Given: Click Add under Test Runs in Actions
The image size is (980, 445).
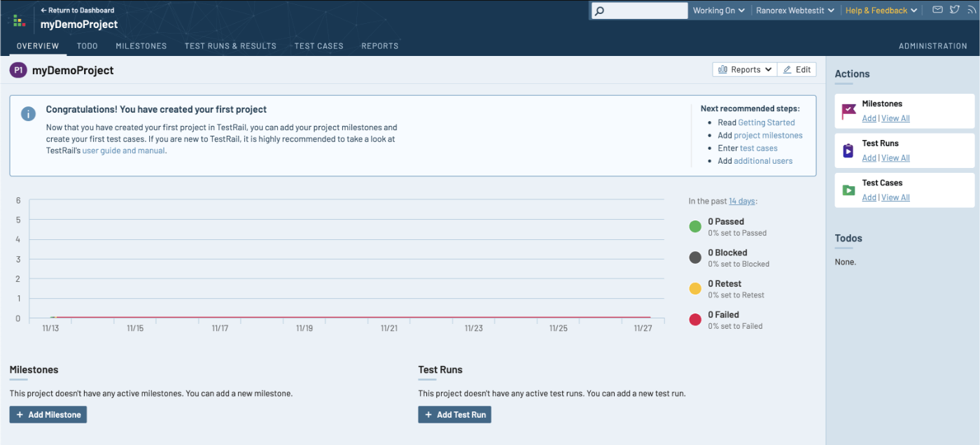Looking at the screenshot, I should pos(869,158).
